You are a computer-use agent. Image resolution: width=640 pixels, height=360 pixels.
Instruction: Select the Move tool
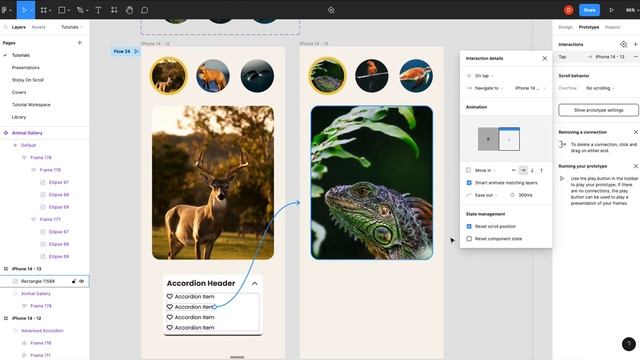click(x=24, y=10)
